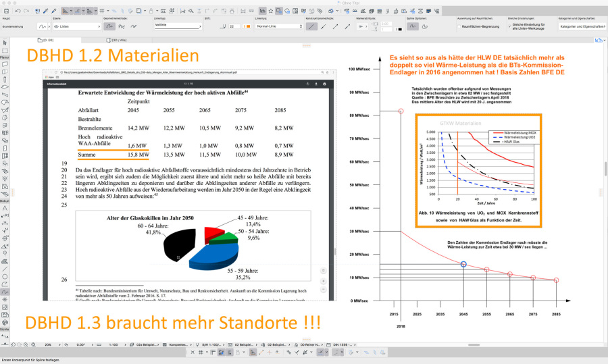This screenshot has height=364, width=608.
Task: Click the download icon in the PDF viewer
Action: pos(316,84)
